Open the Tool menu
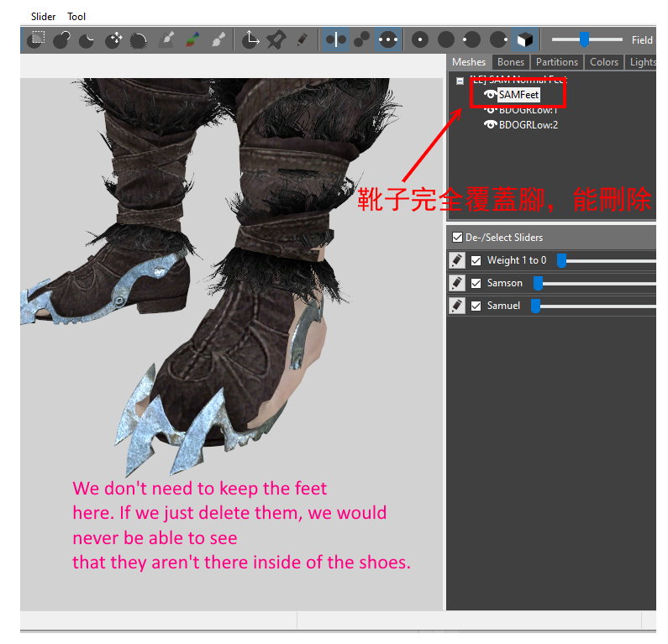This screenshot has height=644, width=668. click(x=76, y=17)
